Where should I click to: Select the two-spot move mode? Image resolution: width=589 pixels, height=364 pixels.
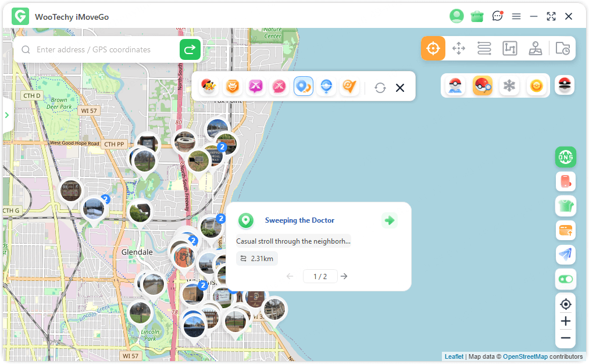tap(484, 48)
